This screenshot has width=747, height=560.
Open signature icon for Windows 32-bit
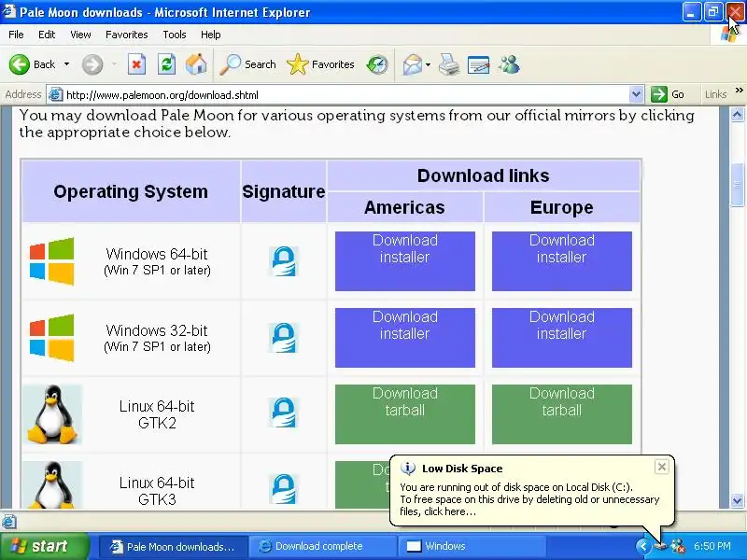coord(284,338)
